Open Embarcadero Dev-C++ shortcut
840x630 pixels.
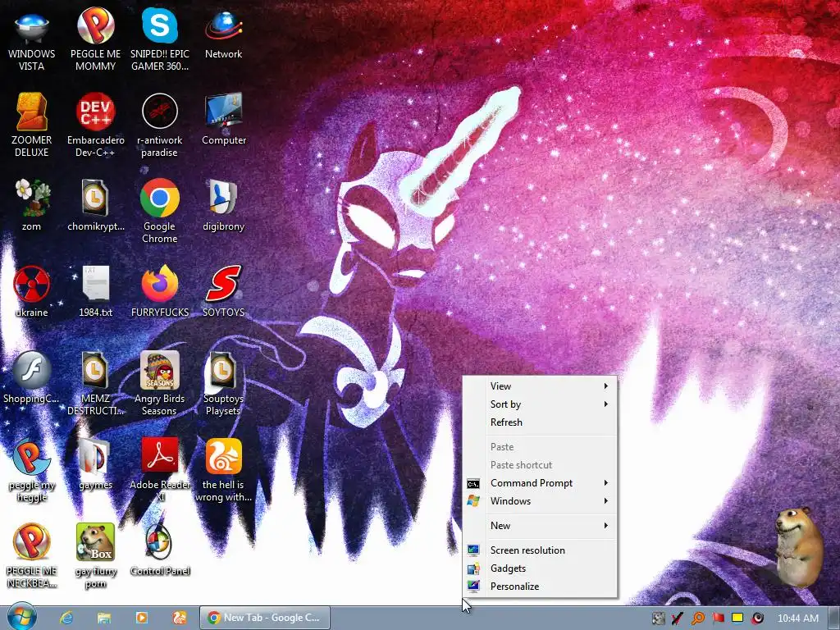(95, 126)
